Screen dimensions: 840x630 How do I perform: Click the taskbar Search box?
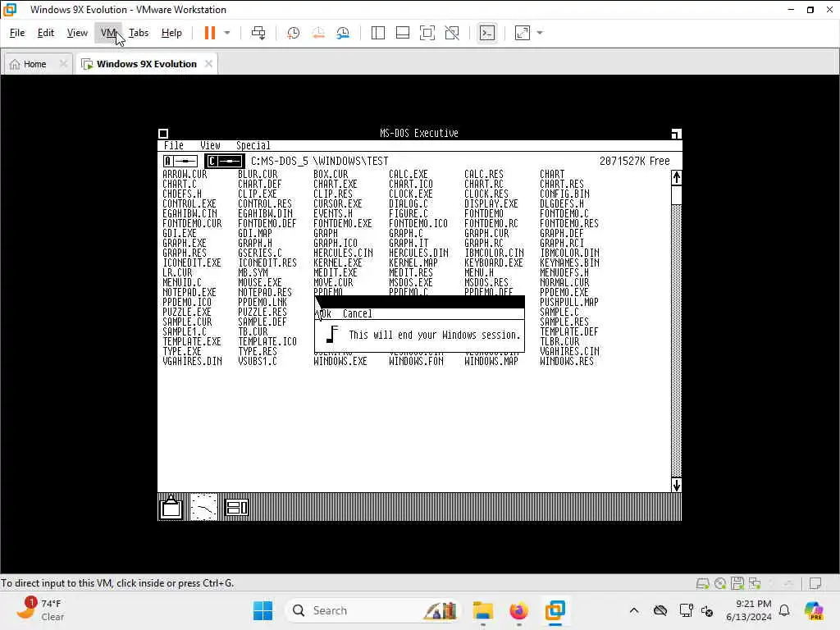(374, 610)
